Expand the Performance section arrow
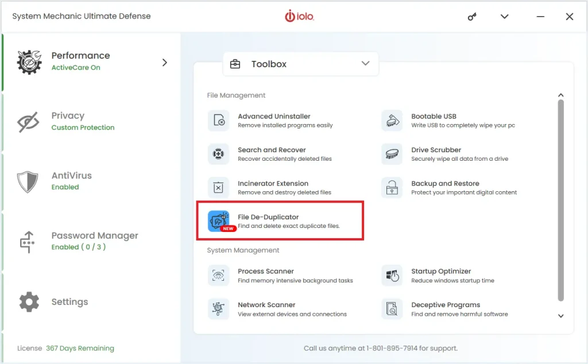The width and height of the screenshot is (588, 364). click(165, 62)
